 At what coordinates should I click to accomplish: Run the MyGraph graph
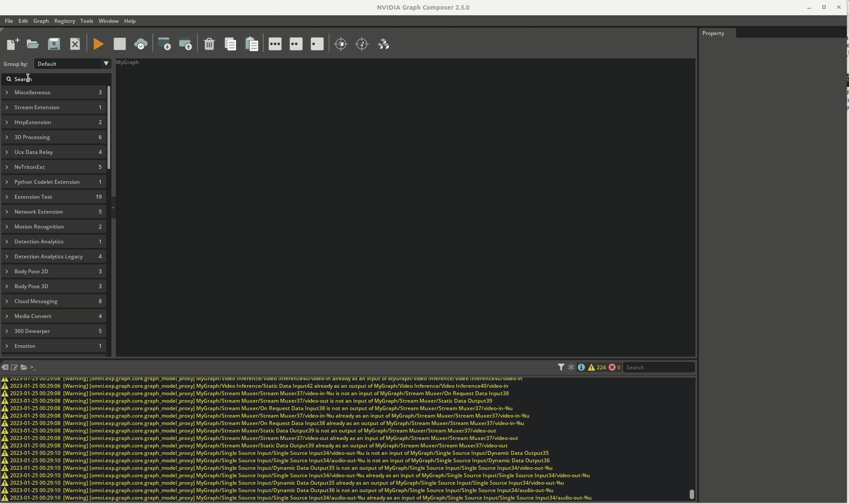pyautogui.click(x=98, y=44)
